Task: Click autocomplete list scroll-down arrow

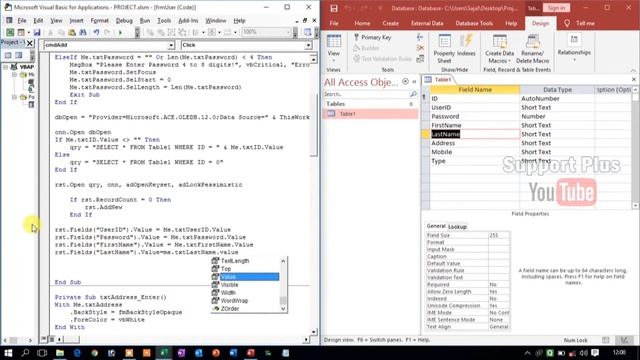Action: tap(283, 309)
